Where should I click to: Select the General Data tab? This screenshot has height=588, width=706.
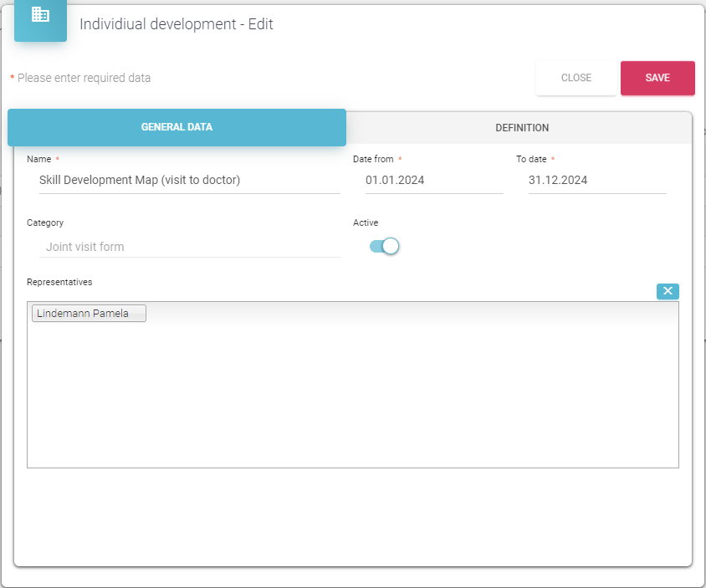click(176, 128)
